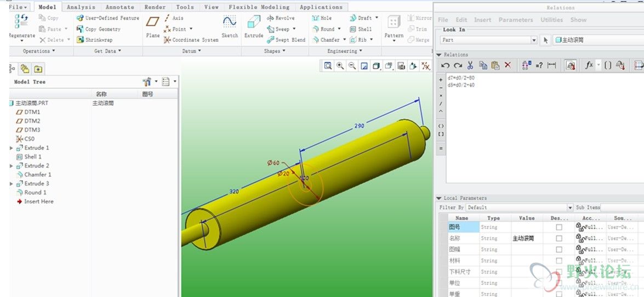The width and height of the screenshot is (644, 297).
Task: Click the fx insert function icon
Action: 589,65
